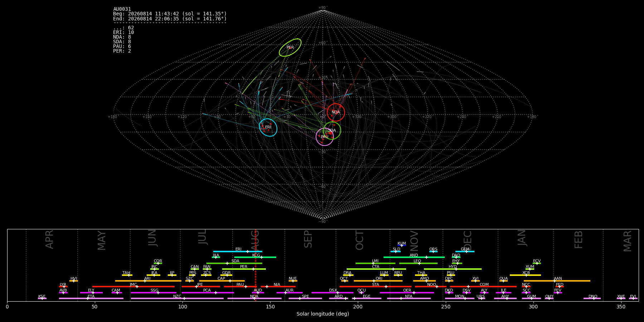644x322 pixels.
Task: Click the AU0031 station title text
Action: 122,9
